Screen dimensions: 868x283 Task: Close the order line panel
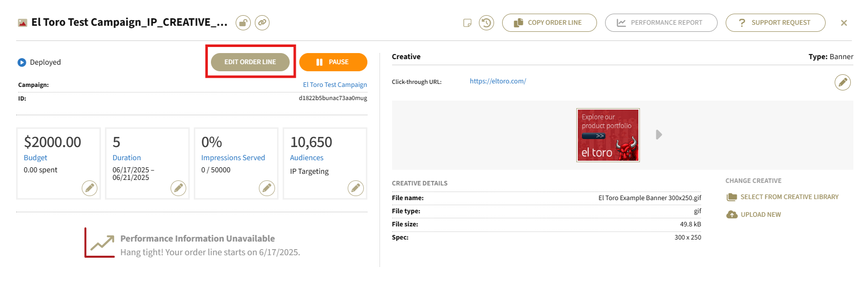click(x=844, y=23)
